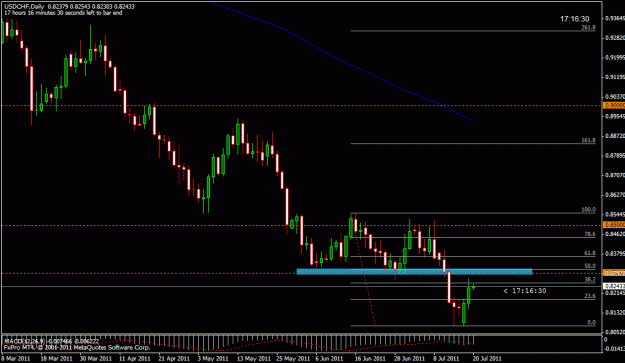Select the 0.0 Fibonacci level label
The height and width of the screenshot is (363, 625).
pos(592,322)
